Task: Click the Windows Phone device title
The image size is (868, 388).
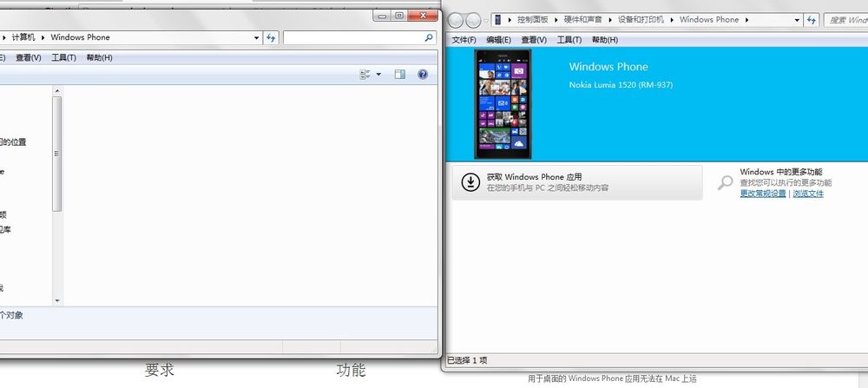Action: (x=608, y=67)
